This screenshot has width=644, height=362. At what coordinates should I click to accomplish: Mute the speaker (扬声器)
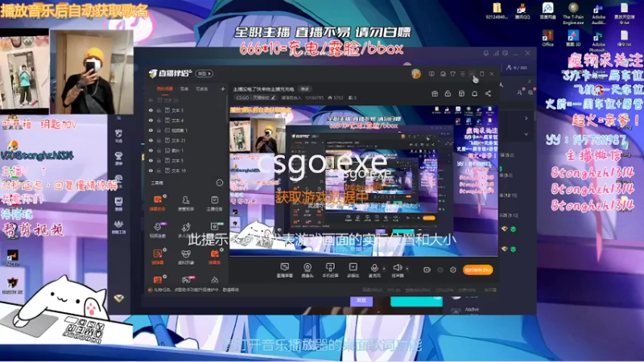397,270
